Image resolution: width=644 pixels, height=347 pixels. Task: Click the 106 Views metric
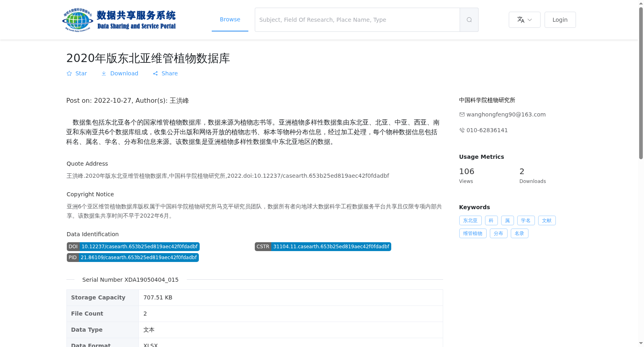click(466, 176)
